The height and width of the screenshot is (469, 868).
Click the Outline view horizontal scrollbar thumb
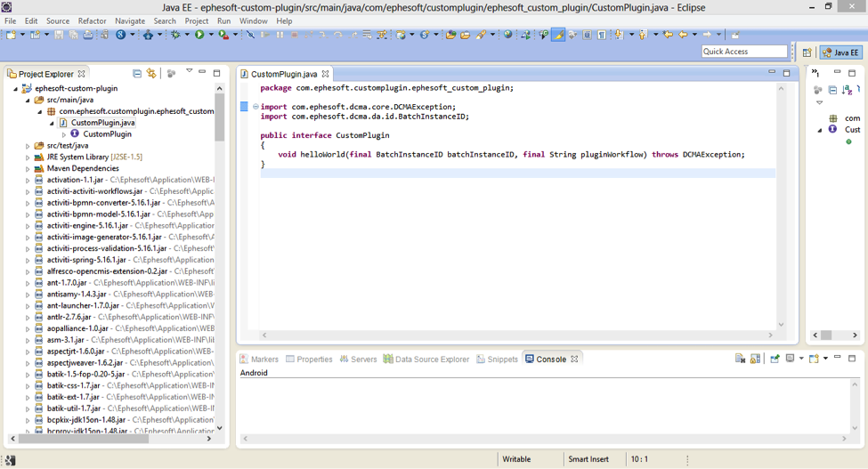coord(826,336)
